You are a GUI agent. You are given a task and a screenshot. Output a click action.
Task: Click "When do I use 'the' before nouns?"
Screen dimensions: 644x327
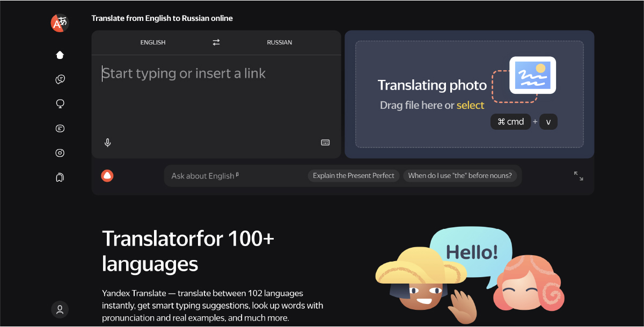pyautogui.click(x=461, y=175)
